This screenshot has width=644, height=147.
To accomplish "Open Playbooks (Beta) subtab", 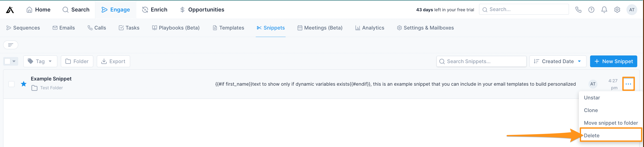I will click(x=176, y=28).
